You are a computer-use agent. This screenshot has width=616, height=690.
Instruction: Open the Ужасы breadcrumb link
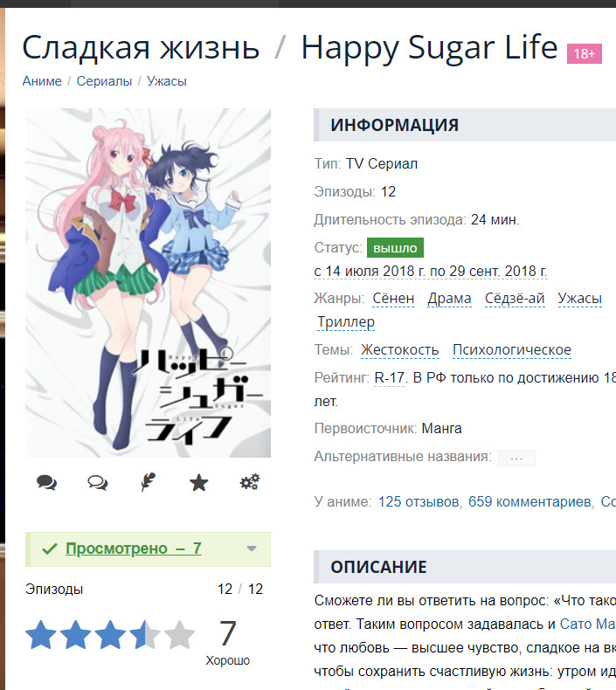(x=166, y=81)
